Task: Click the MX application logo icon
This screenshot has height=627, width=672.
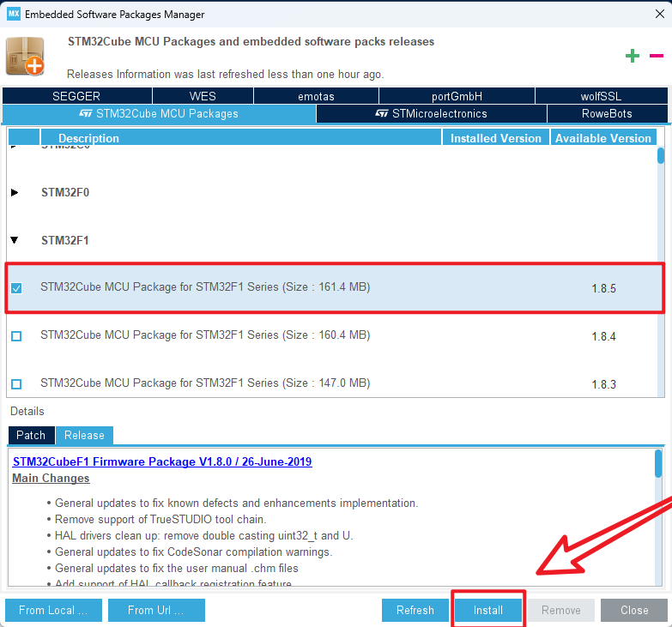Action: [13, 15]
